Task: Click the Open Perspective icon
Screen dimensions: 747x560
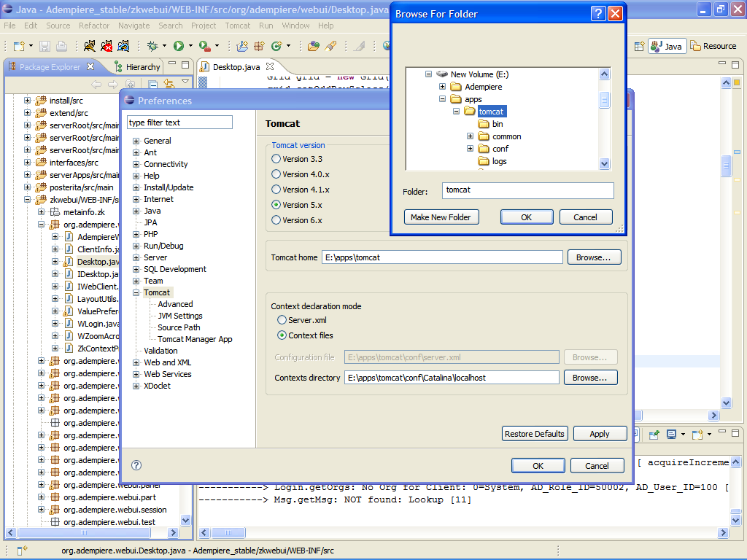Action: click(x=639, y=46)
